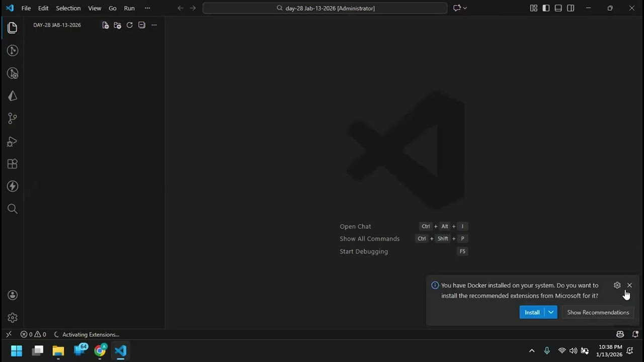Open the Extensions view
The width and height of the screenshot is (644, 362).
tap(13, 163)
